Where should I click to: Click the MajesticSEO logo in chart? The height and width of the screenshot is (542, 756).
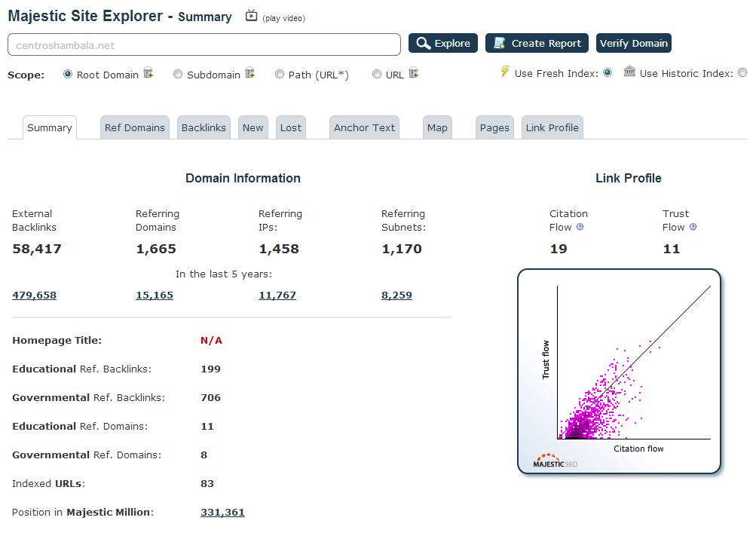click(x=555, y=461)
